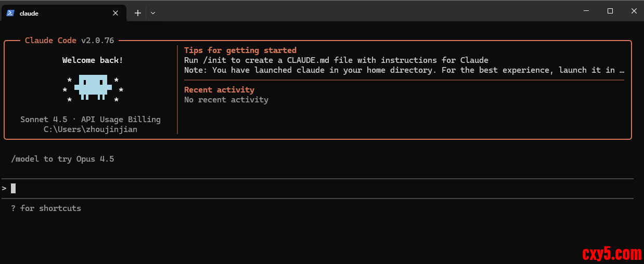This screenshot has width=644, height=264.
Task: Open a new terminal tab
Action: tap(137, 13)
